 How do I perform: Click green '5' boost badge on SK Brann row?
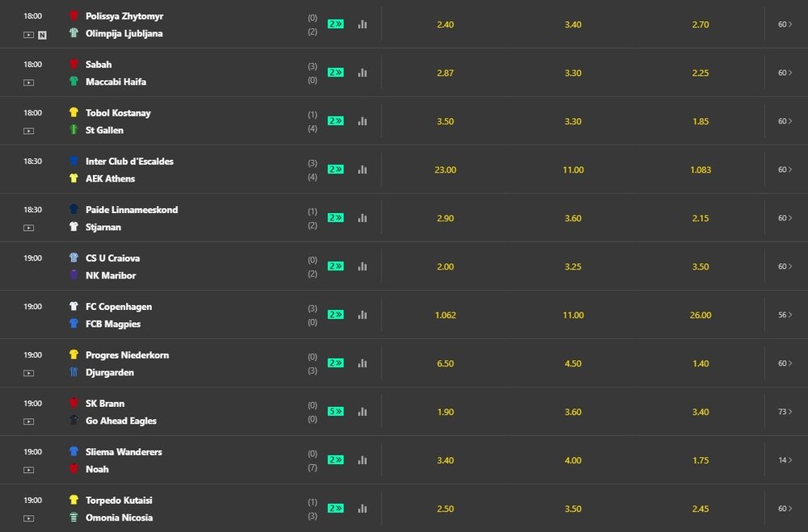click(335, 412)
